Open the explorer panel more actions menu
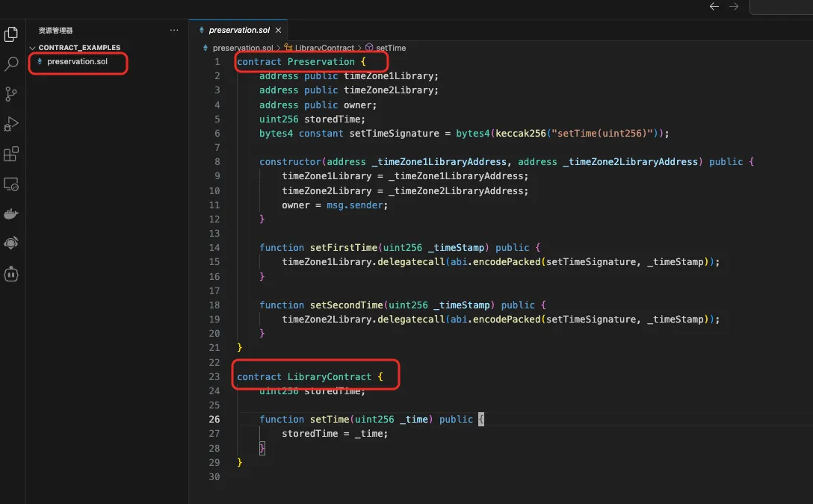The width and height of the screenshot is (813, 504). (174, 30)
